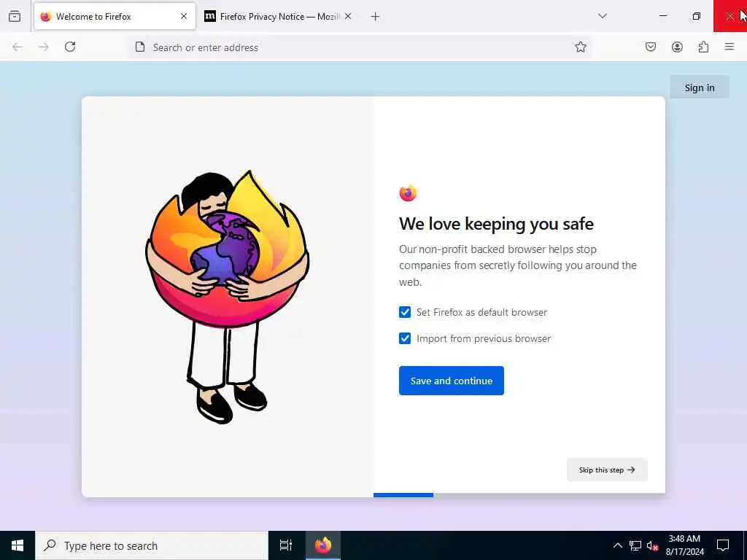Screen dimensions: 747x560
Task: Click the muted volume tray icon
Action: (653, 545)
